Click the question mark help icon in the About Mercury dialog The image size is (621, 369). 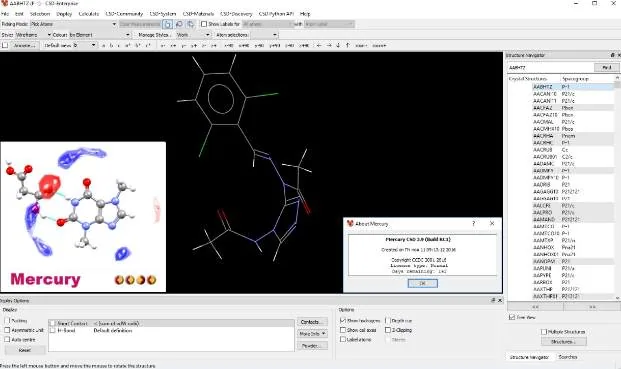(473, 224)
